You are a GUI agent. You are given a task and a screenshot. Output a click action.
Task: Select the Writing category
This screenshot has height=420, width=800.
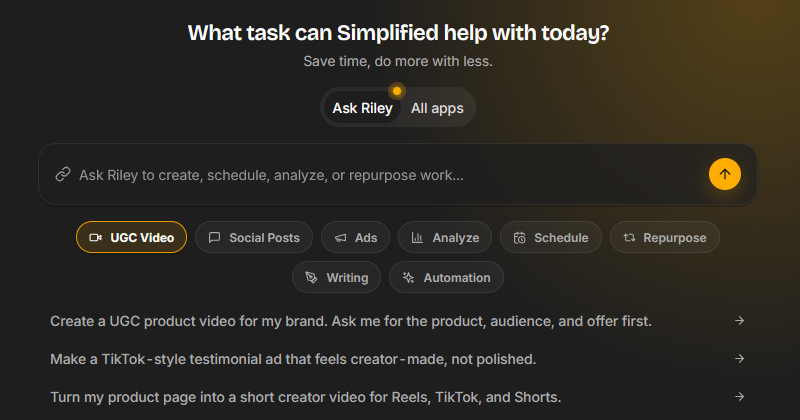click(x=337, y=277)
